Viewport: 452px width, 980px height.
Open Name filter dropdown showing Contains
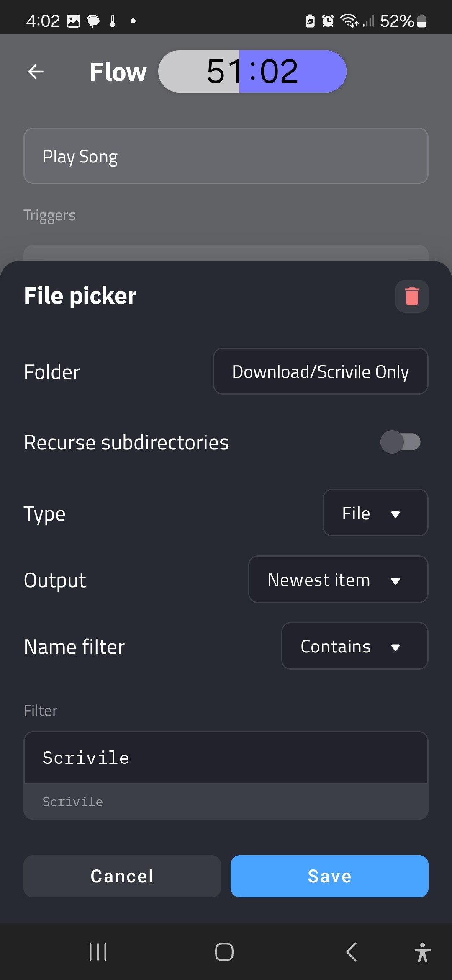pos(354,646)
